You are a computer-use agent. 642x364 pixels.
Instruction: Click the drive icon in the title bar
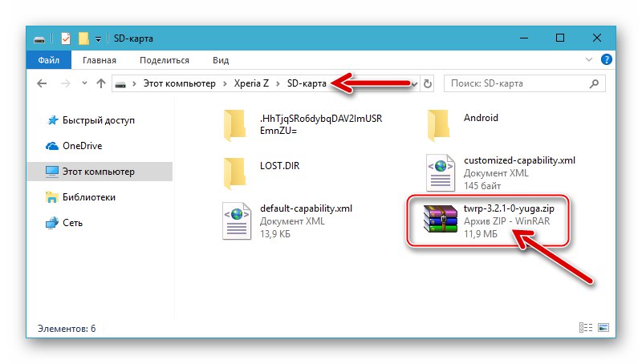pos(39,39)
